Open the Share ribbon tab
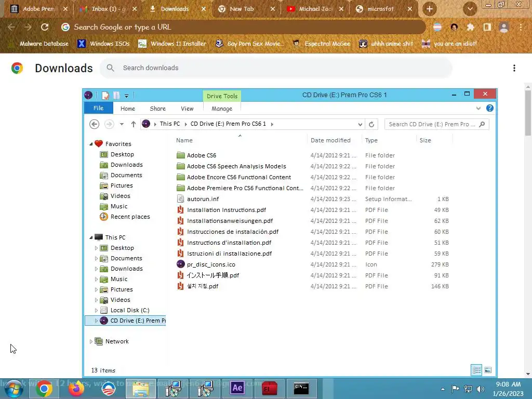Image resolution: width=532 pixels, height=399 pixels. click(x=158, y=109)
